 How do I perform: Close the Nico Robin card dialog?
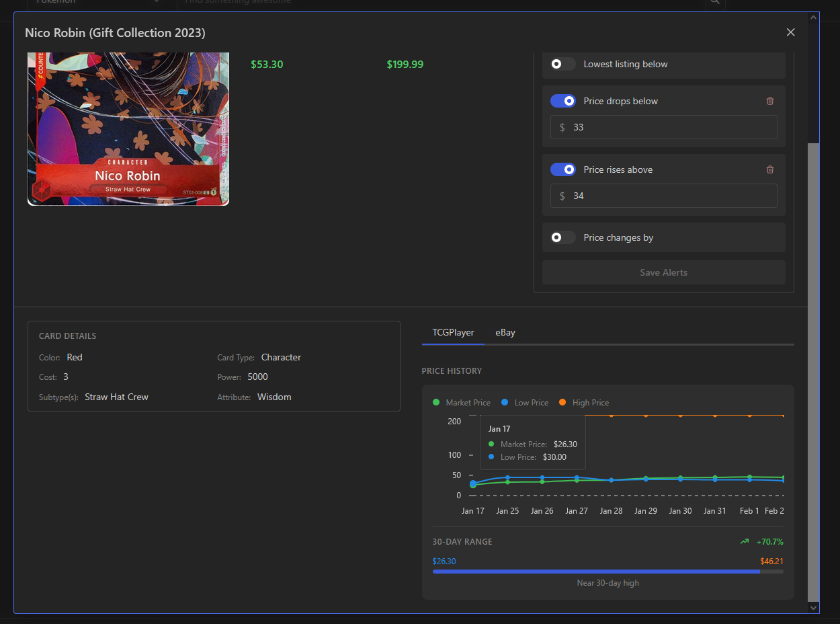coord(790,32)
